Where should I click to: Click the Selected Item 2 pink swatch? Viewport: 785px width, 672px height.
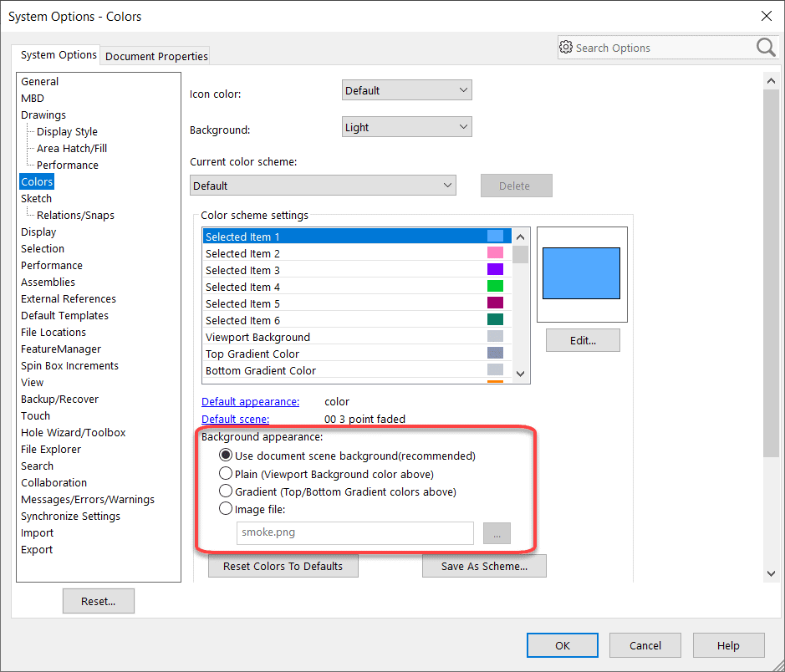495,252
